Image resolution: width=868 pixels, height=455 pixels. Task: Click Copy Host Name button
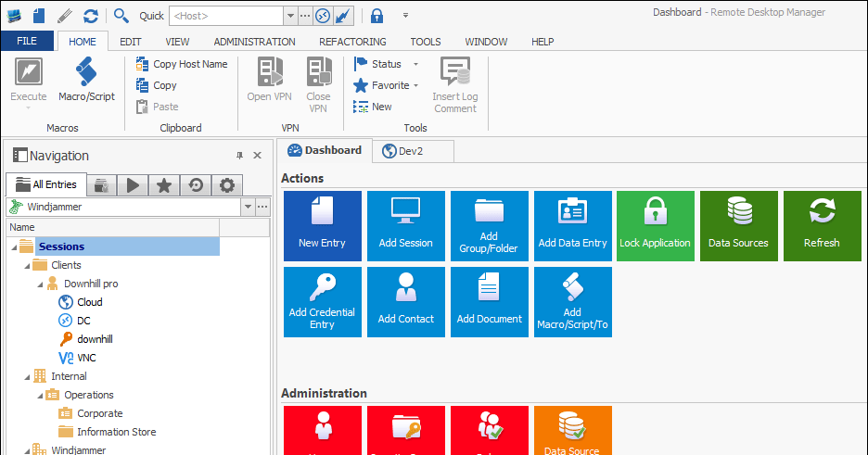[x=182, y=64]
